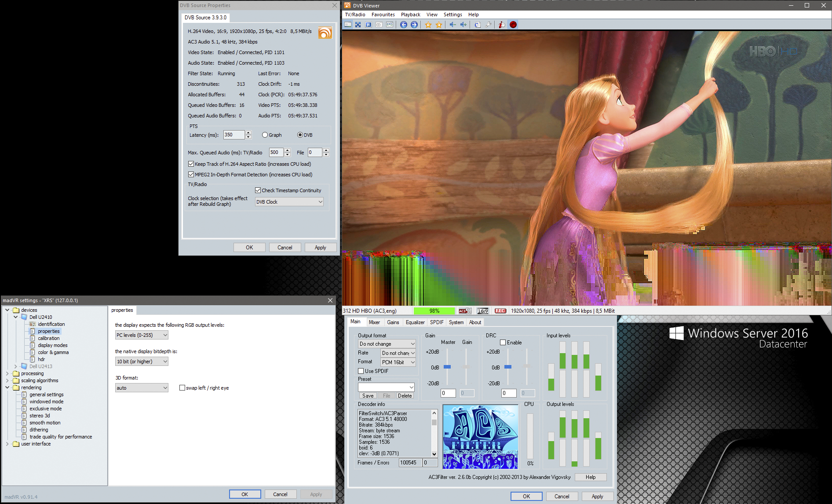Open the Favourites menu
This screenshot has height=504, width=832.
tap(383, 15)
